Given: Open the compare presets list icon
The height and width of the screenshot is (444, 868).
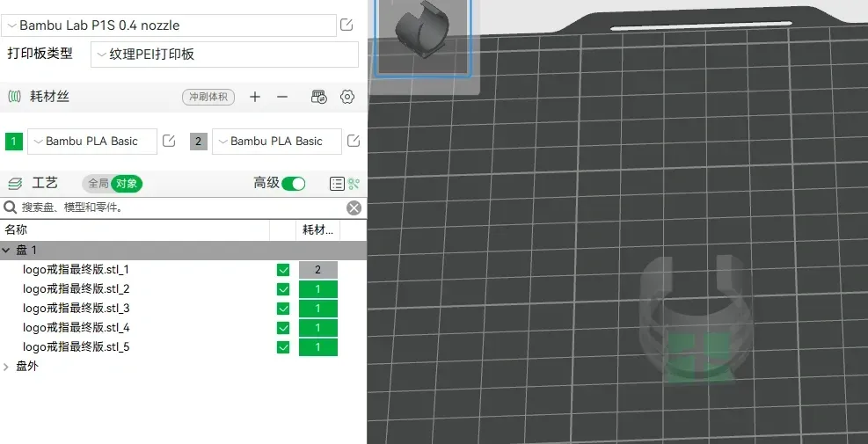Looking at the screenshot, I should point(337,184).
